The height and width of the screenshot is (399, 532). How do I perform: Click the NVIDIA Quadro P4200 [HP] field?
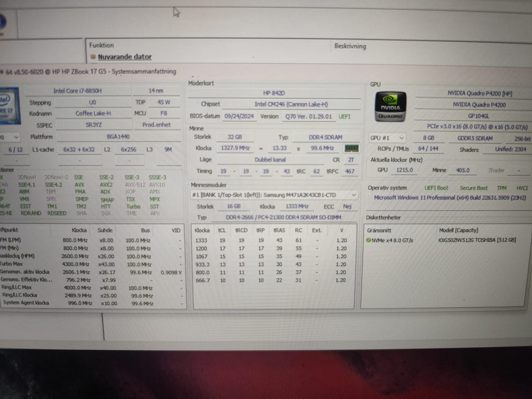click(x=479, y=93)
